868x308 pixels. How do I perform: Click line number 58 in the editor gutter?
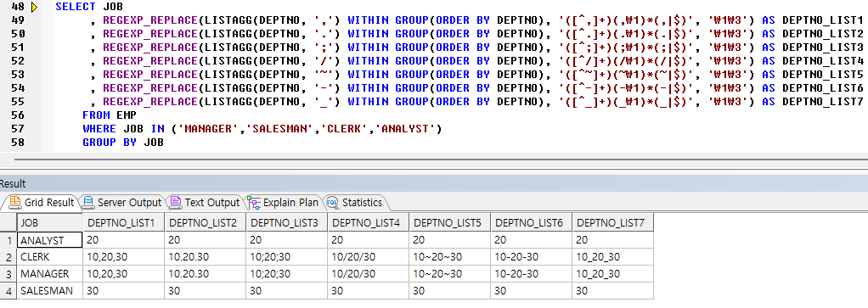point(19,142)
